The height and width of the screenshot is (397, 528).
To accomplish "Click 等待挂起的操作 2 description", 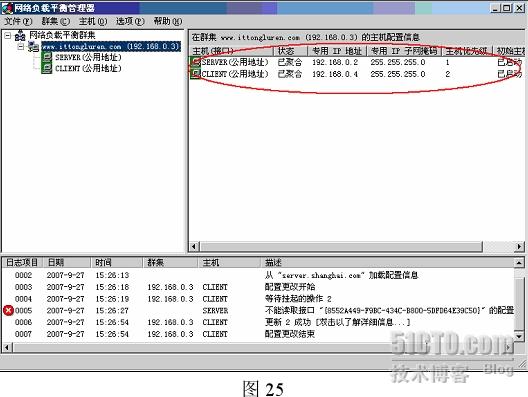I will click(298, 299).
